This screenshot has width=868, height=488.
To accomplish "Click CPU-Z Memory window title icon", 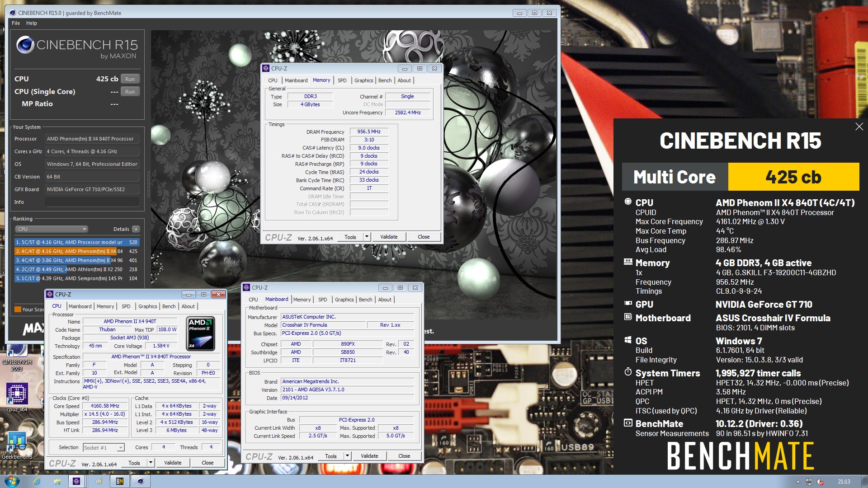I will [266, 68].
